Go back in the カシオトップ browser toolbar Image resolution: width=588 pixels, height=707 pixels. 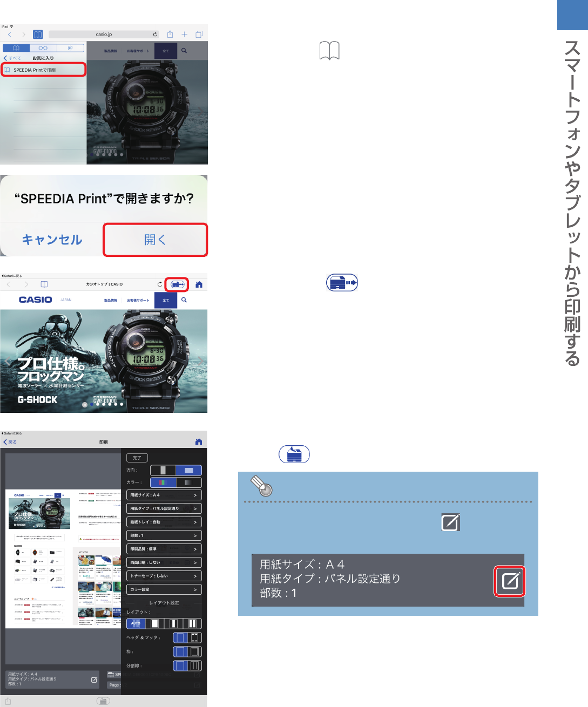pyautogui.click(x=9, y=284)
